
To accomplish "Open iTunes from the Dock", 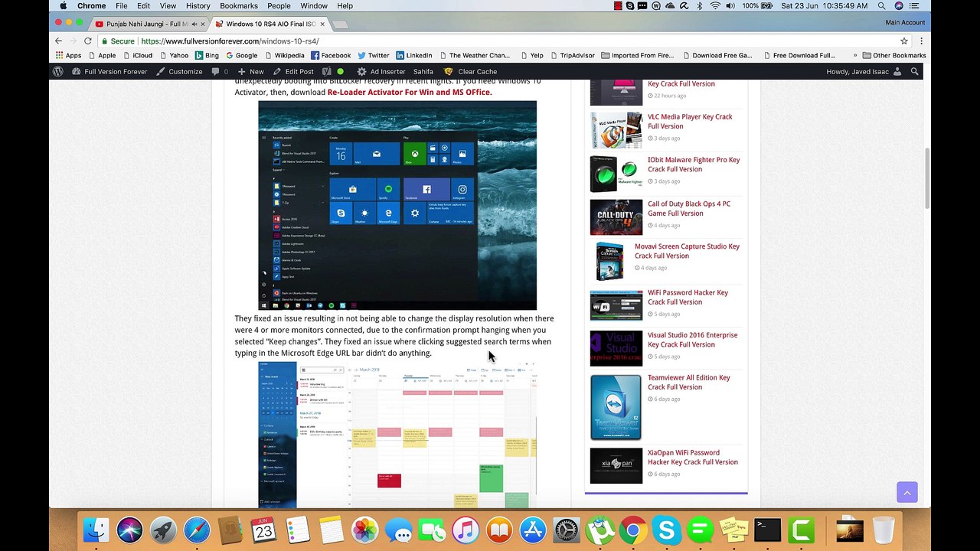I will tap(465, 530).
